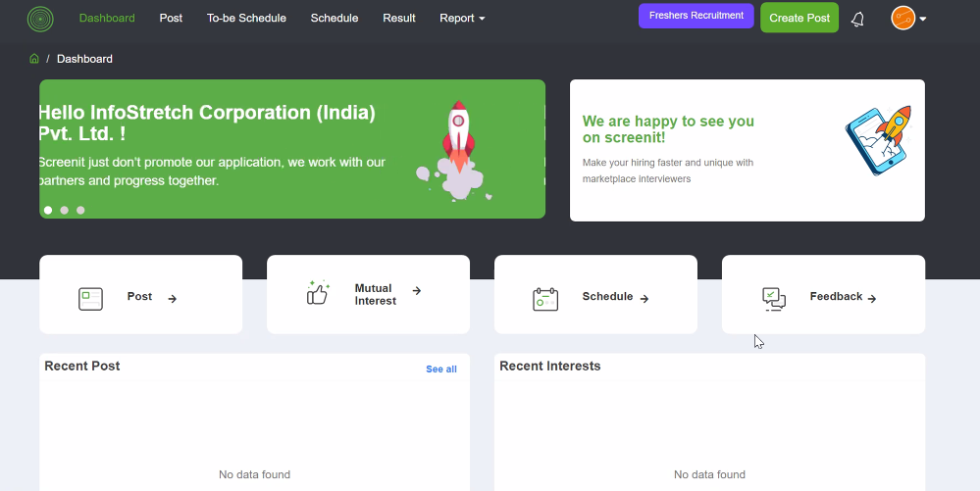Click the Freshers Recruitment button
Screen dimensions: 980x491
pyautogui.click(x=696, y=16)
